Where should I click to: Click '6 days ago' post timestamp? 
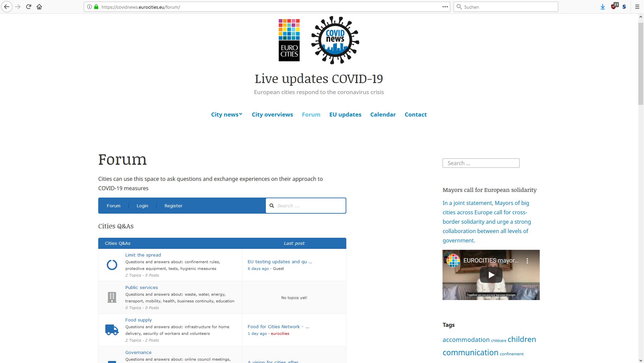tap(258, 269)
